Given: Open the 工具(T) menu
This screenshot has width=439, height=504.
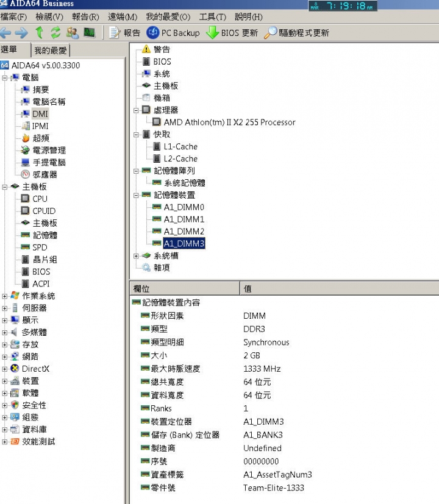Looking at the screenshot, I should coord(213,16).
